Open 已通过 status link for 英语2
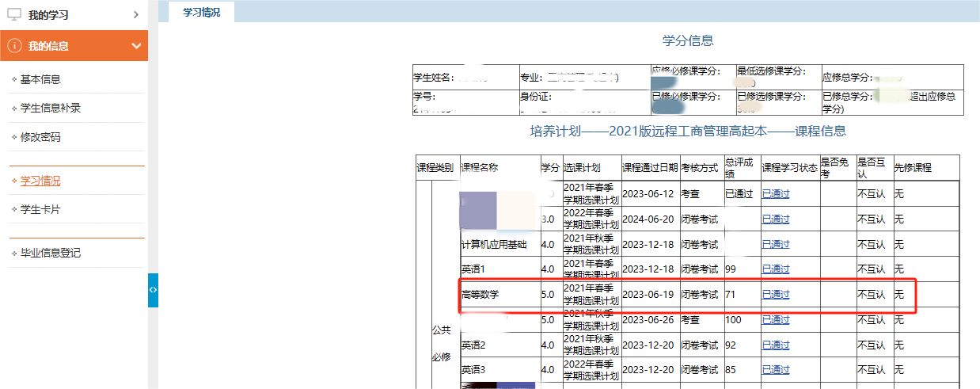 pyautogui.click(x=775, y=345)
